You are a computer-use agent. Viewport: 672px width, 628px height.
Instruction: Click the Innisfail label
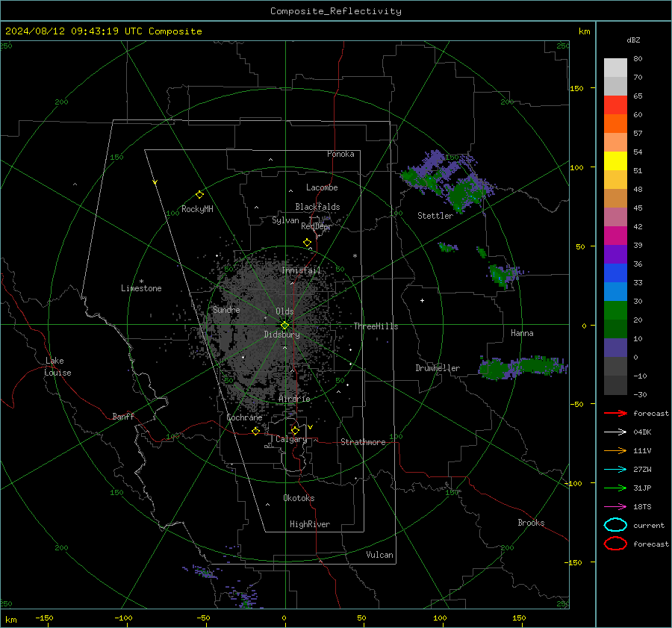[x=301, y=270]
